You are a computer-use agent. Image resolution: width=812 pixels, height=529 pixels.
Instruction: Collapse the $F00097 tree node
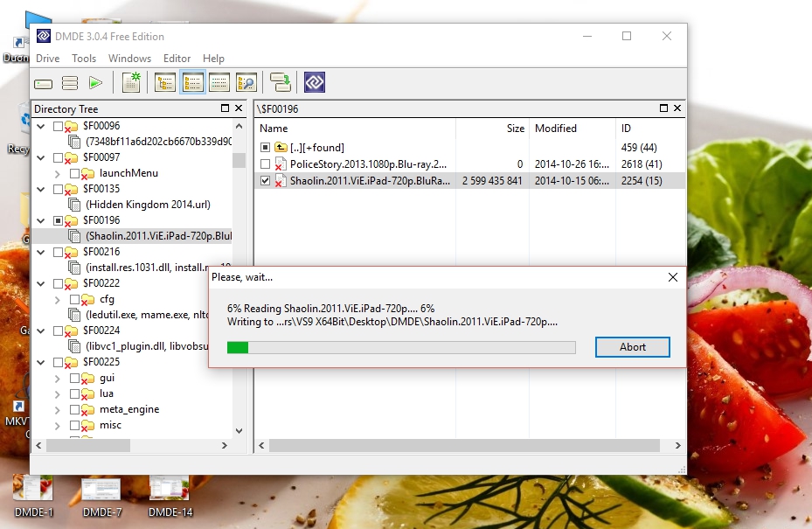pos(41,157)
